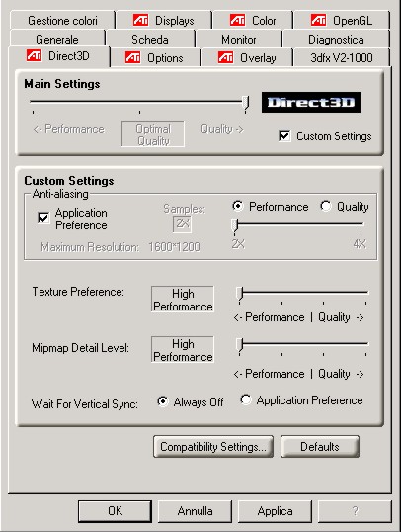Select Application Preference for Vertical Sync

(x=245, y=400)
